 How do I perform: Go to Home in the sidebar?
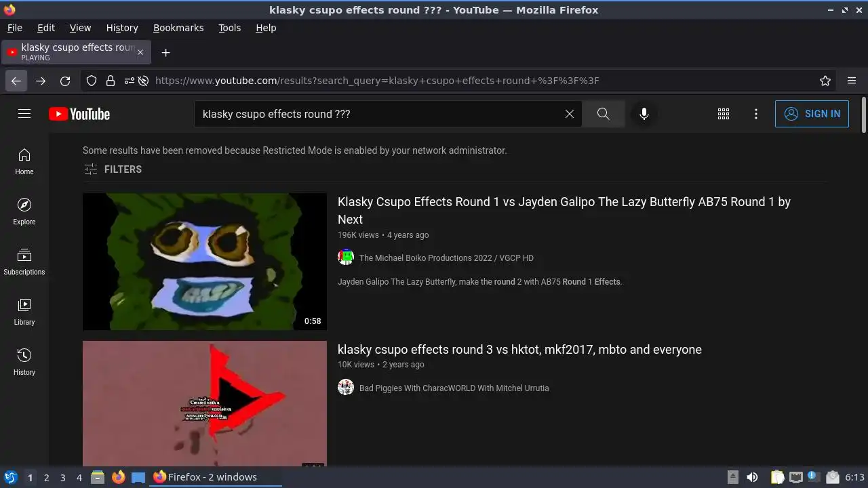point(24,161)
